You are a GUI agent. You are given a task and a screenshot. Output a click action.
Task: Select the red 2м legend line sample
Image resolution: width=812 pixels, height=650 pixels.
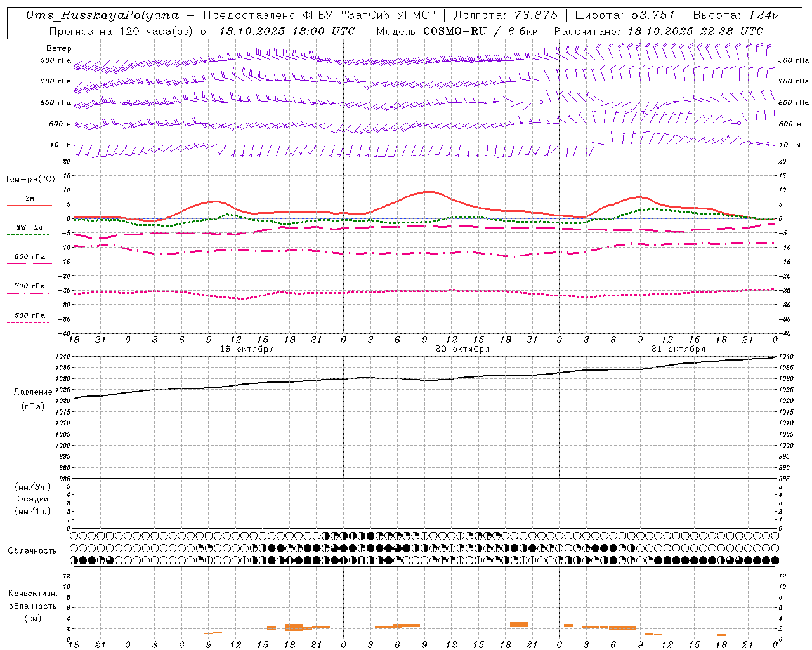[29, 205]
